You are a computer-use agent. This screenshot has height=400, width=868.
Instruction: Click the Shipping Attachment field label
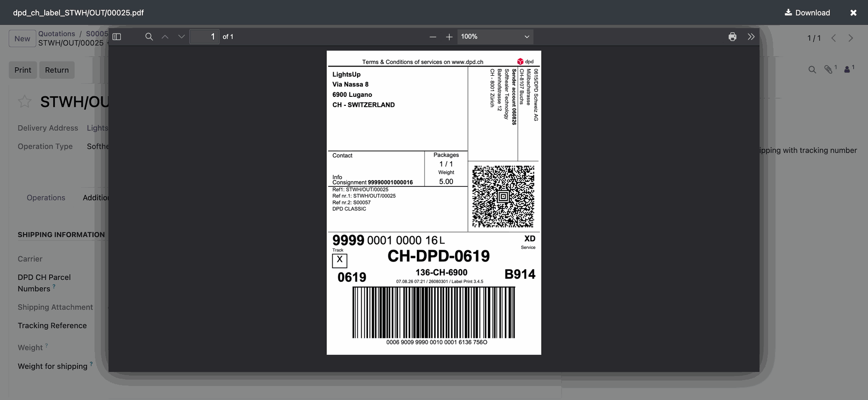pos(55,307)
